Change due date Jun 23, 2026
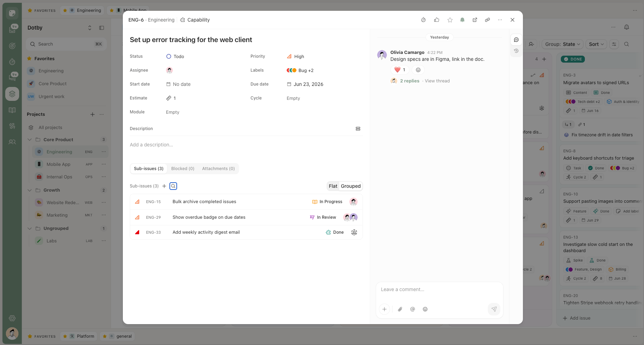Screen dimensions: 644x345 click(305, 84)
